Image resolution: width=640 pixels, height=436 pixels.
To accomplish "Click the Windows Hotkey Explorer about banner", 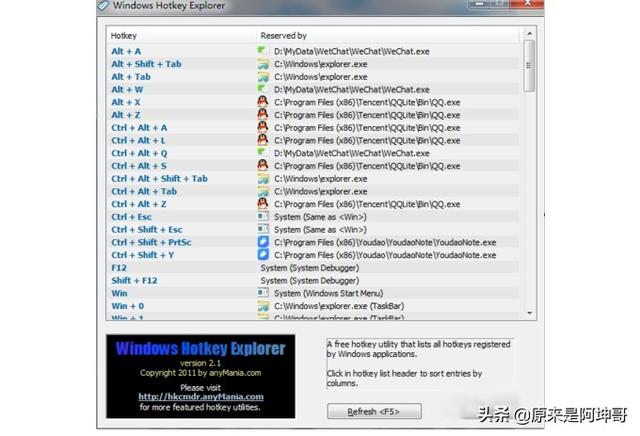I will tap(200, 376).
